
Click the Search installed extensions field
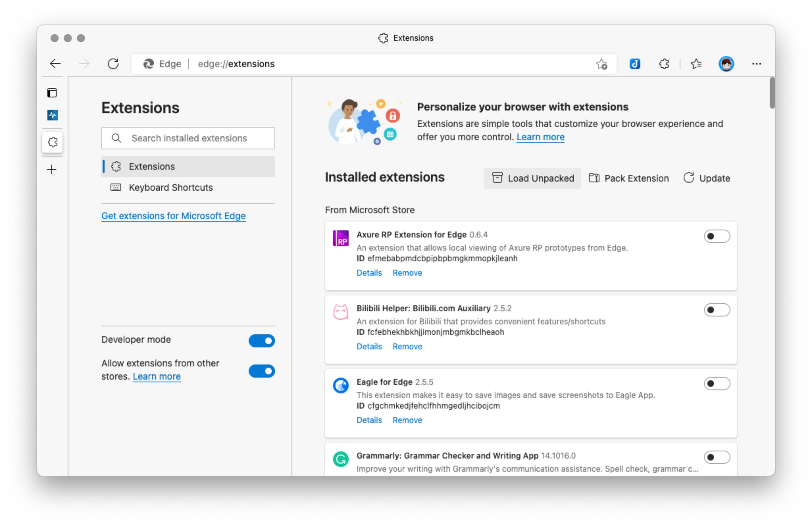[x=189, y=138]
